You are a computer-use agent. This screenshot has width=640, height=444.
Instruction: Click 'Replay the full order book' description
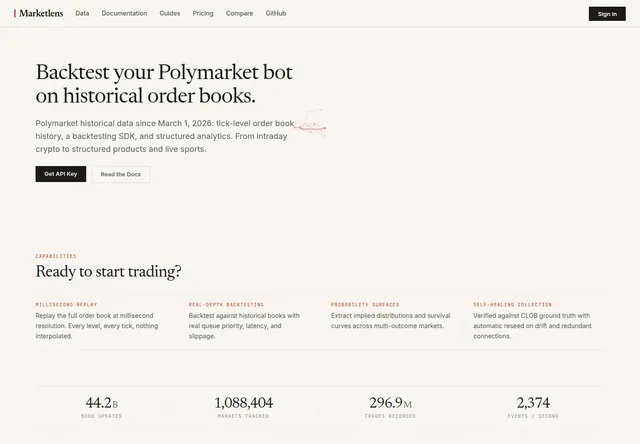pos(97,326)
